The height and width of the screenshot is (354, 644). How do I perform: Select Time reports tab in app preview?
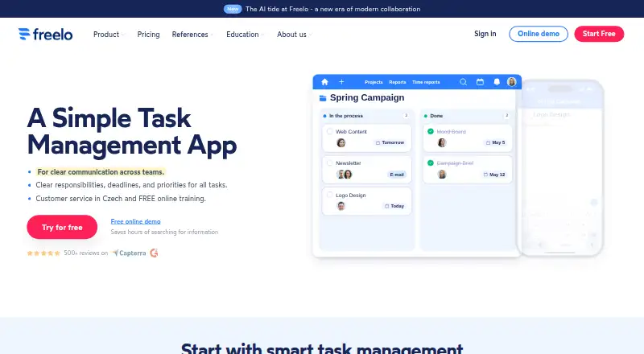click(426, 82)
